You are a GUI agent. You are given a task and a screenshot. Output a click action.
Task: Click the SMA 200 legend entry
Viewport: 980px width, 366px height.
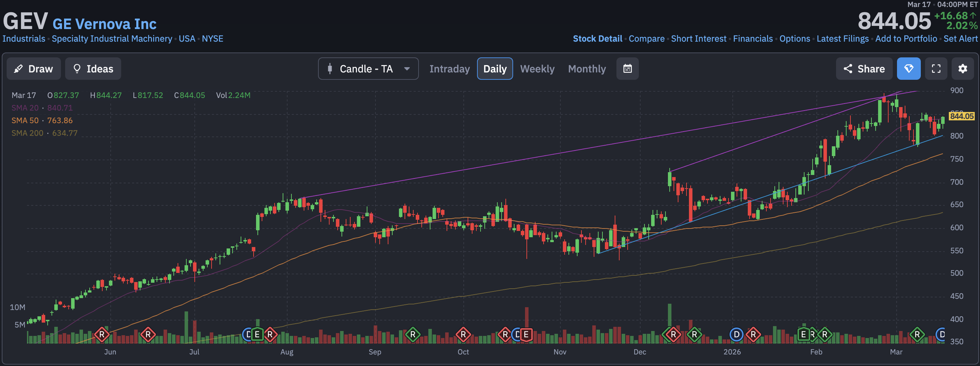(x=44, y=133)
